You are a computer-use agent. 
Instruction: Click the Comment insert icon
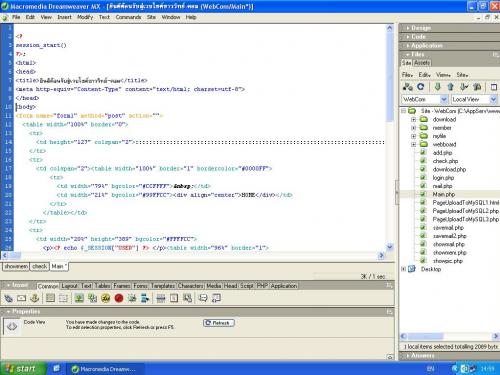click(x=203, y=298)
